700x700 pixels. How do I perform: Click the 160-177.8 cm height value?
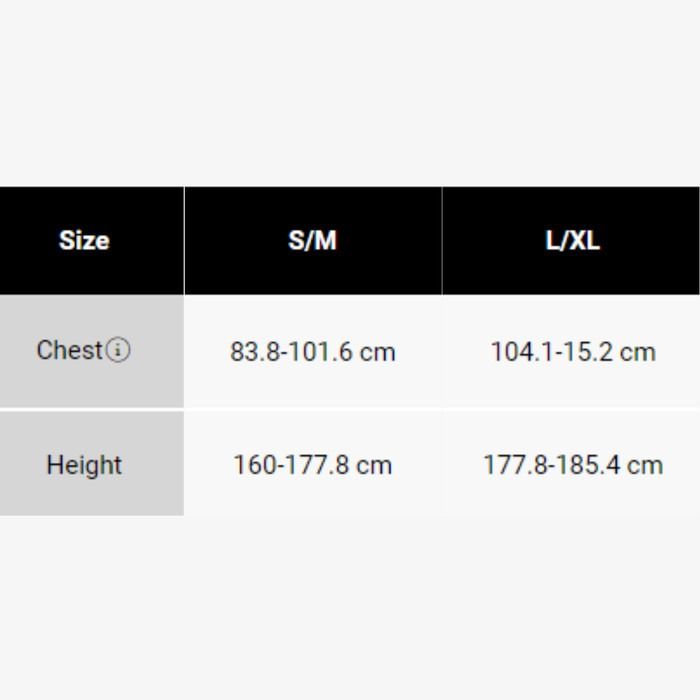[313, 465]
